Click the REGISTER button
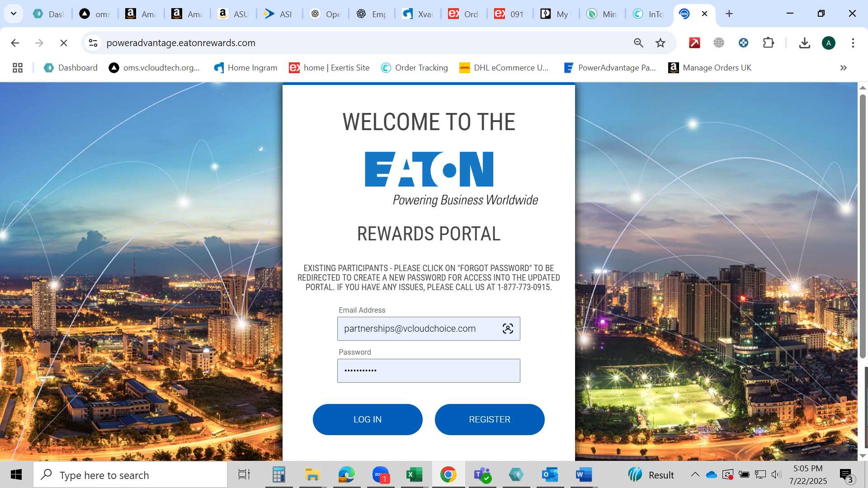 click(490, 419)
